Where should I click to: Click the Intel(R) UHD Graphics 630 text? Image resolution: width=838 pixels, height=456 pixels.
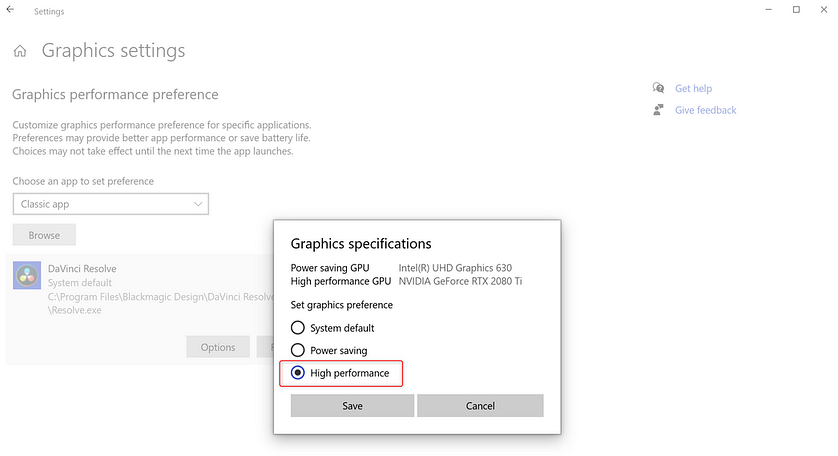(455, 268)
